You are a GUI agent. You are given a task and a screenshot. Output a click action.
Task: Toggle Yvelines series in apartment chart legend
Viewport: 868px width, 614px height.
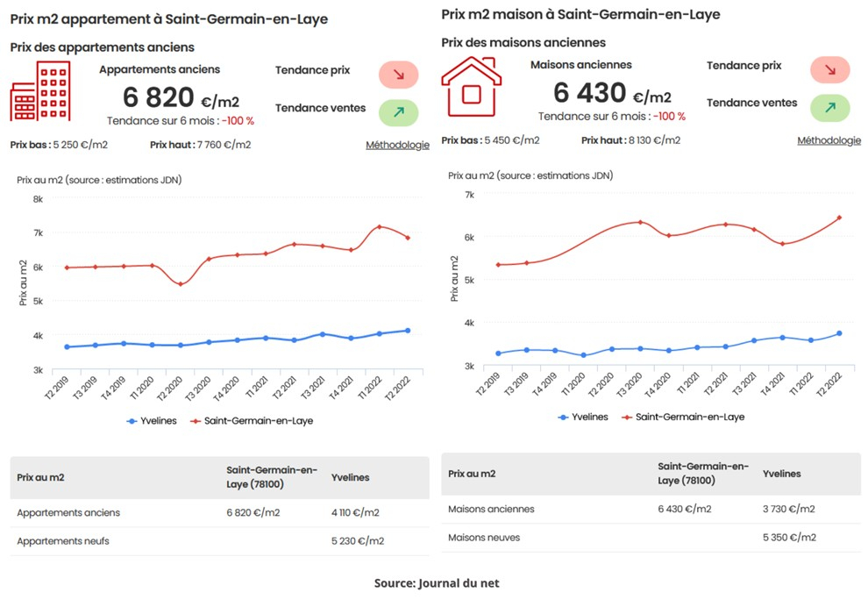click(152, 421)
